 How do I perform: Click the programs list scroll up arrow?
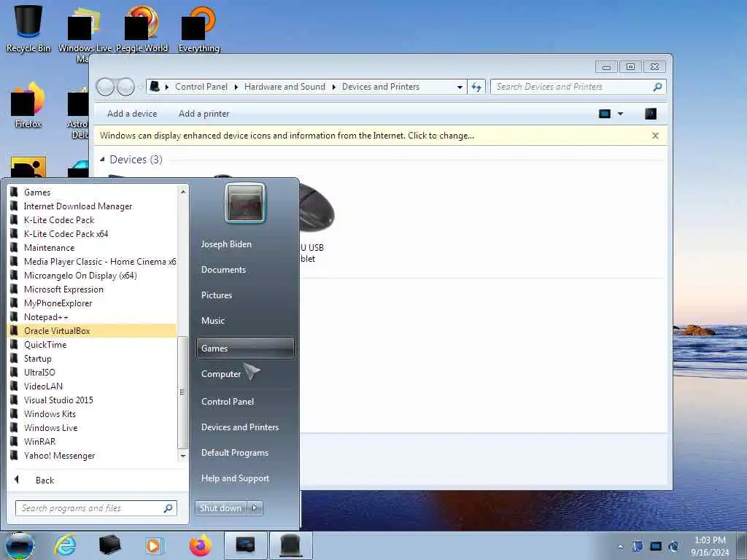pyautogui.click(x=183, y=192)
